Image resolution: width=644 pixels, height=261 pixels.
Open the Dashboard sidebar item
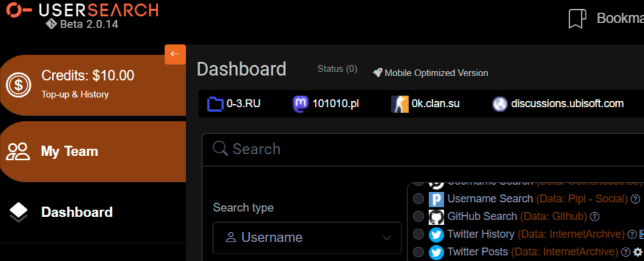[x=93, y=212]
